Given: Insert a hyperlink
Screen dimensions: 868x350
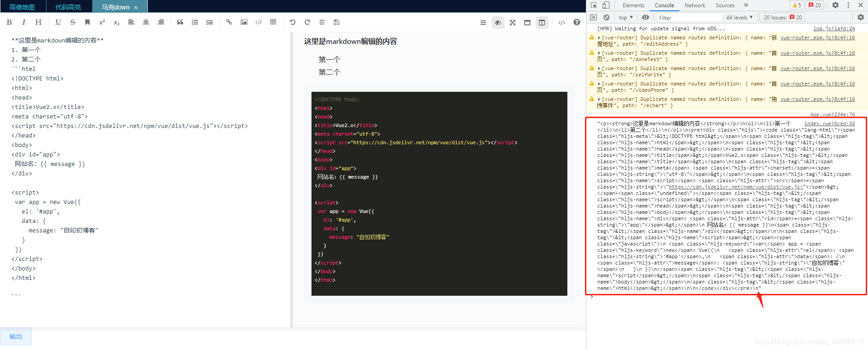Looking at the screenshot, I should 229,22.
